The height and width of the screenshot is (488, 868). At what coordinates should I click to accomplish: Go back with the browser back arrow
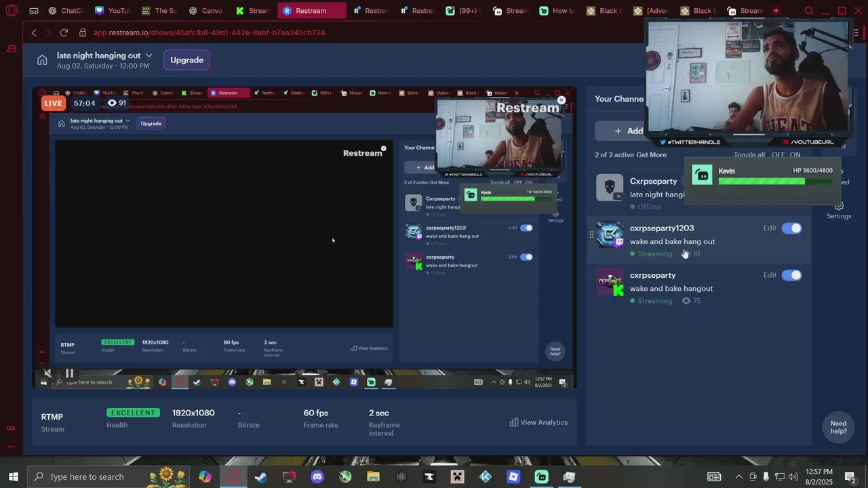(x=34, y=33)
